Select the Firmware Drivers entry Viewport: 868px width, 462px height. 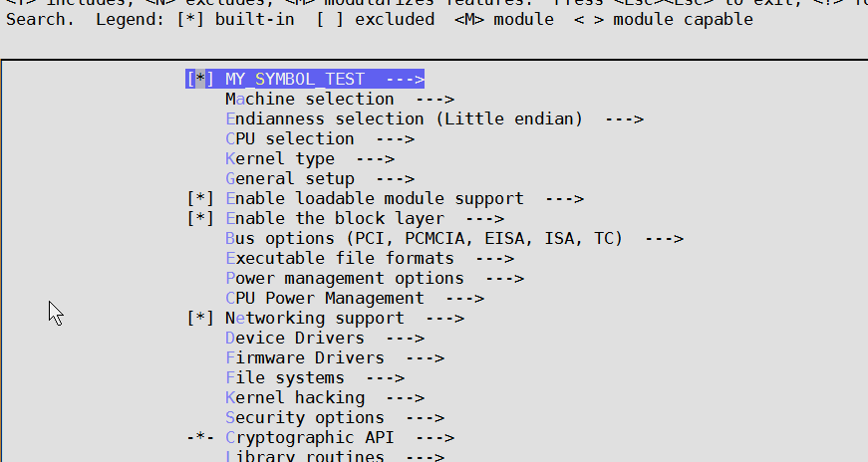pos(304,358)
